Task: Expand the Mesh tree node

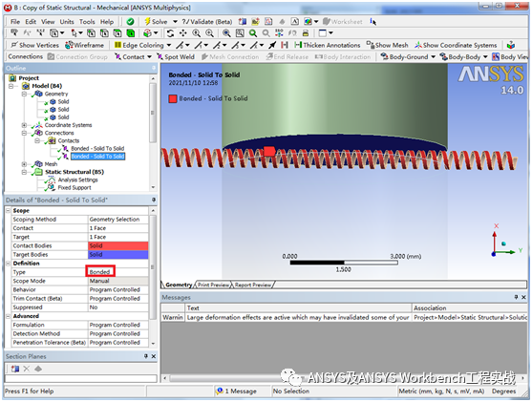Action: click(x=25, y=164)
